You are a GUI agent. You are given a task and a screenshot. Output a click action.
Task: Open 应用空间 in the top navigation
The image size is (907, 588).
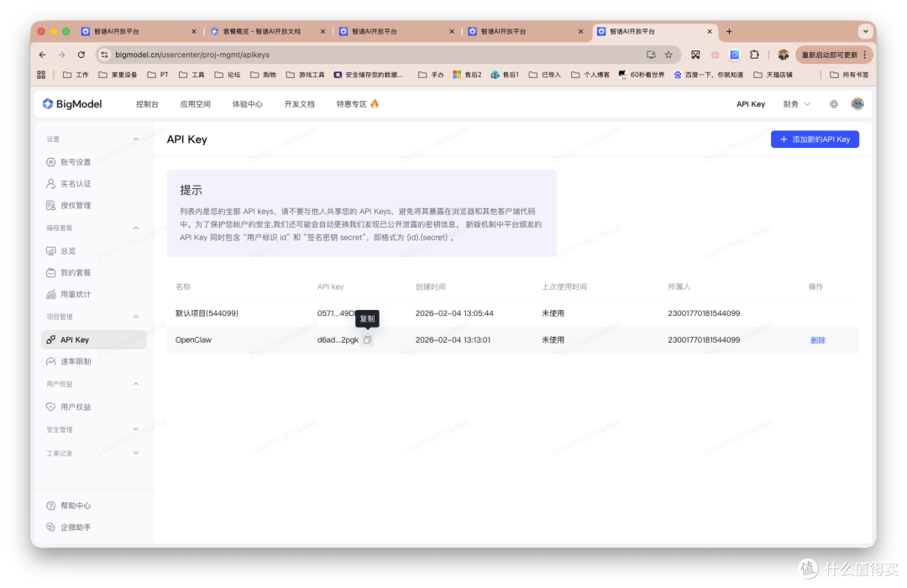click(195, 104)
